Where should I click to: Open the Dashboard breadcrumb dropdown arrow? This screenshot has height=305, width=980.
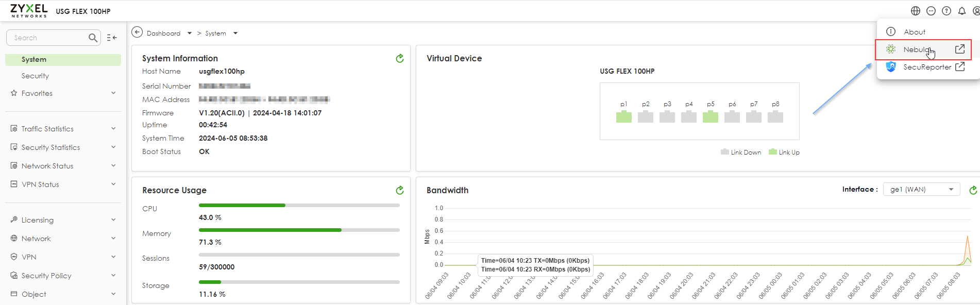tap(190, 33)
